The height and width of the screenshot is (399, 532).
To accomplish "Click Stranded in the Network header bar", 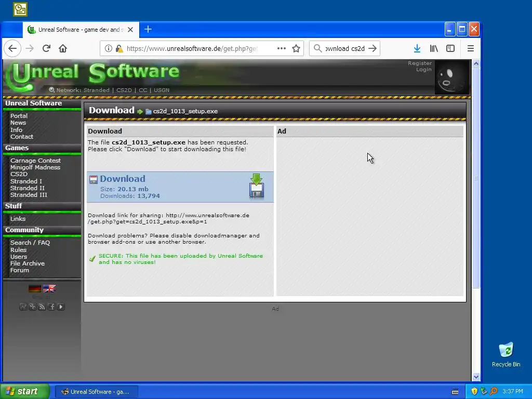I will (x=96, y=90).
